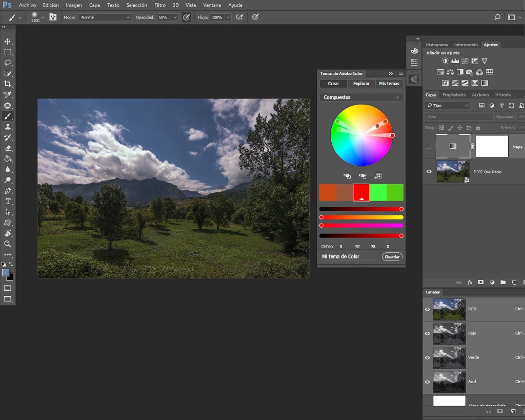Show the gradient map adjustment layer
This screenshot has height=420, width=525.
pos(429,146)
